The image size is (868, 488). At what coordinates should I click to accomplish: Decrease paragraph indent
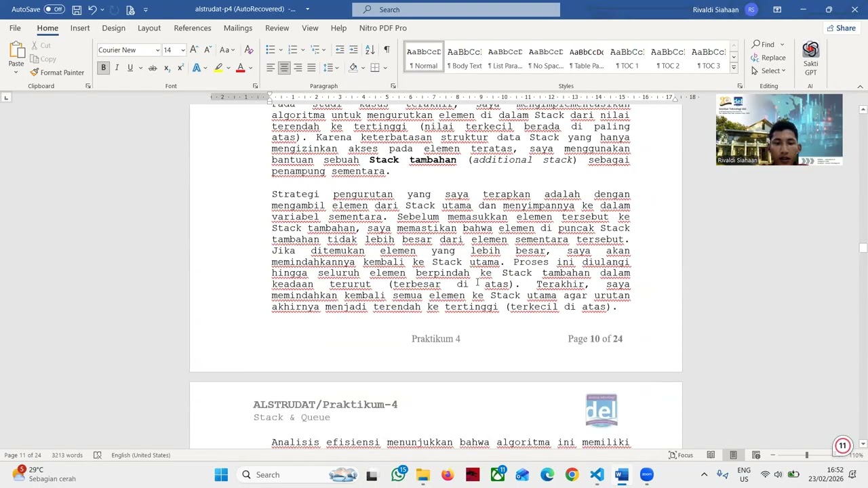click(x=340, y=49)
